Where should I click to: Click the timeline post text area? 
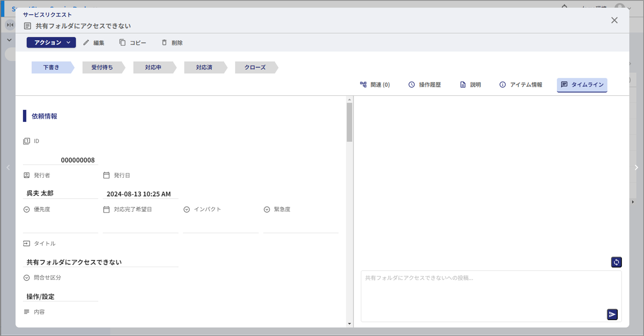(x=482, y=293)
